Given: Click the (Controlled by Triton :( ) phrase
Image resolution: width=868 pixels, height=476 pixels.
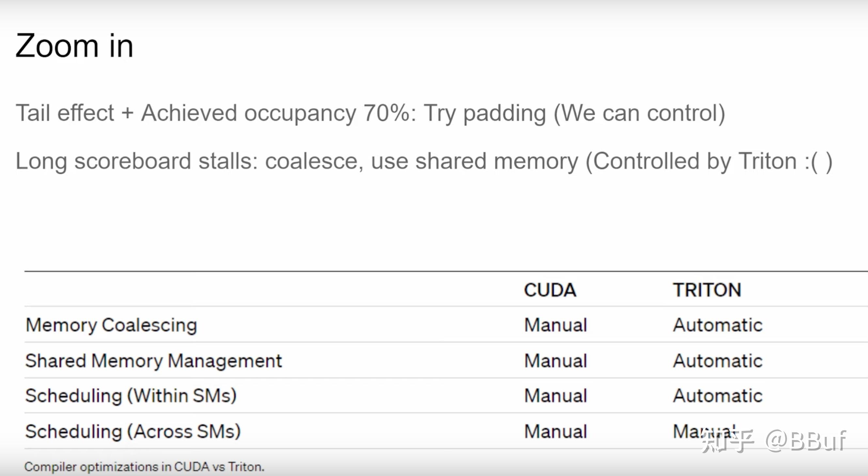Looking at the screenshot, I should click(709, 162).
